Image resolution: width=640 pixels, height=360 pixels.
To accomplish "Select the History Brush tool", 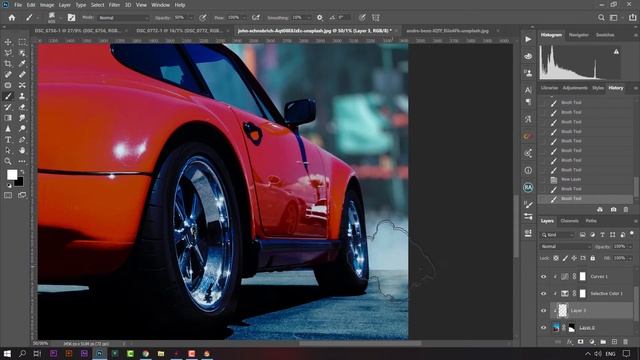I will coord(8,107).
